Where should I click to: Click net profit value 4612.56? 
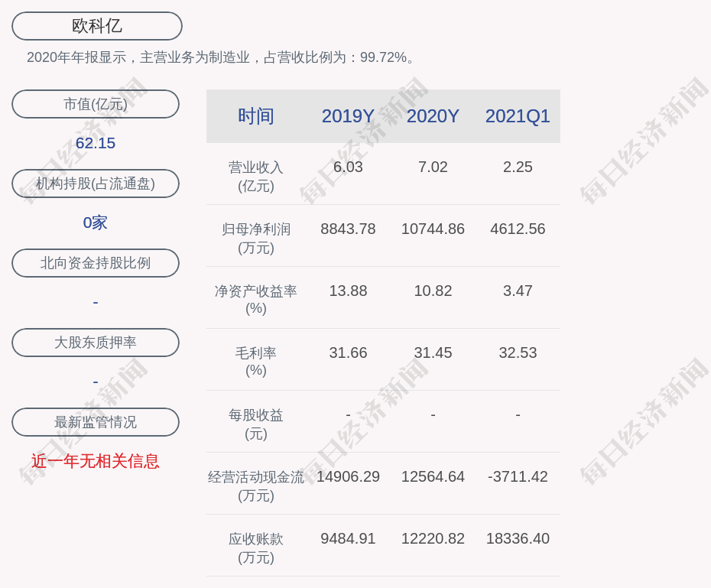click(x=518, y=229)
